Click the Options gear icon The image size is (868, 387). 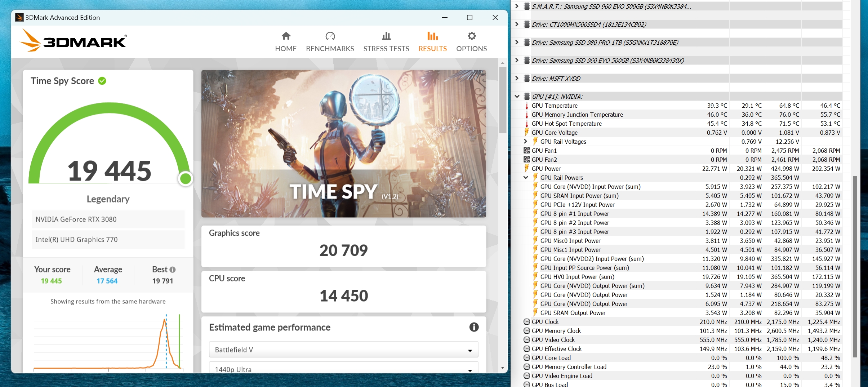click(x=471, y=36)
